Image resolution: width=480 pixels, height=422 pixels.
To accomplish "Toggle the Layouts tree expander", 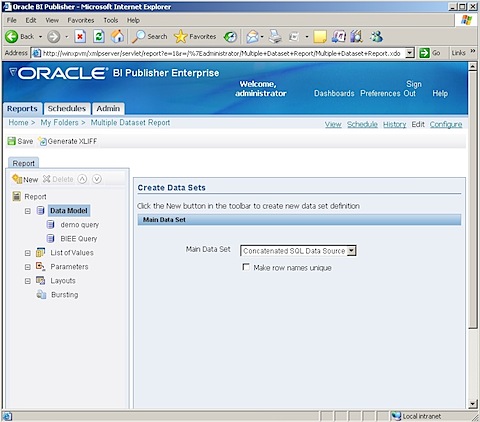I will [x=28, y=281].
